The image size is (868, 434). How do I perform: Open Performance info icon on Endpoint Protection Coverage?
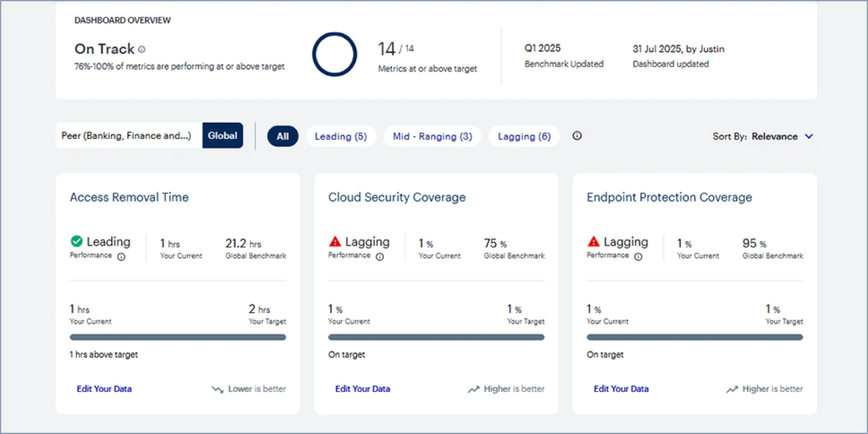(639, 257)
